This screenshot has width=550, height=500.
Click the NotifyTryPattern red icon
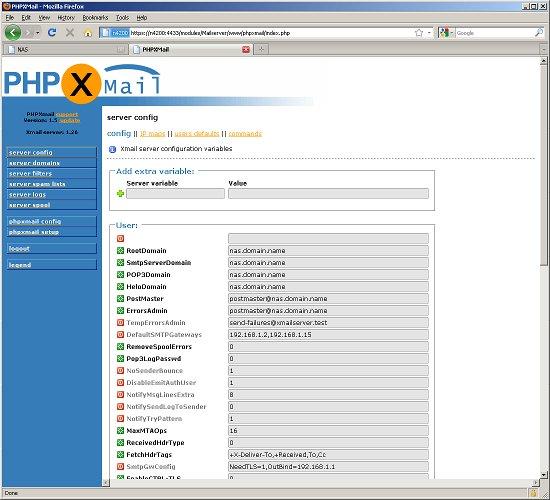pyautogui.click(x=120, y=419)
